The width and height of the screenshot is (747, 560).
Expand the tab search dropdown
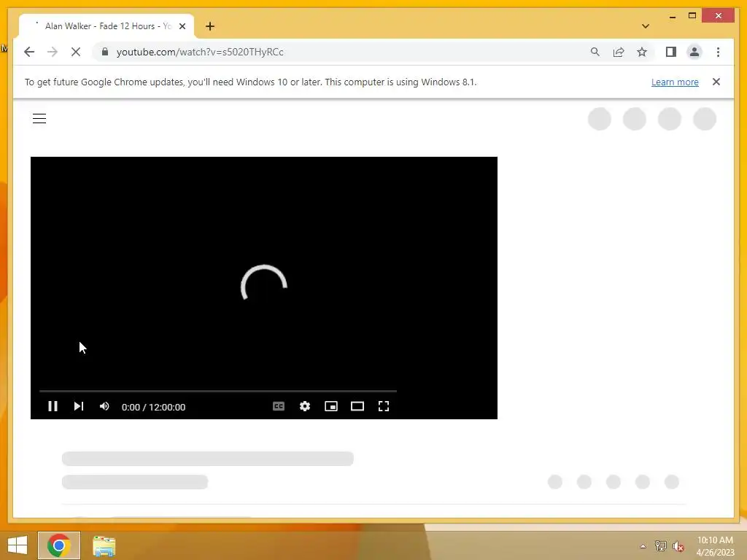pos(646,26)
